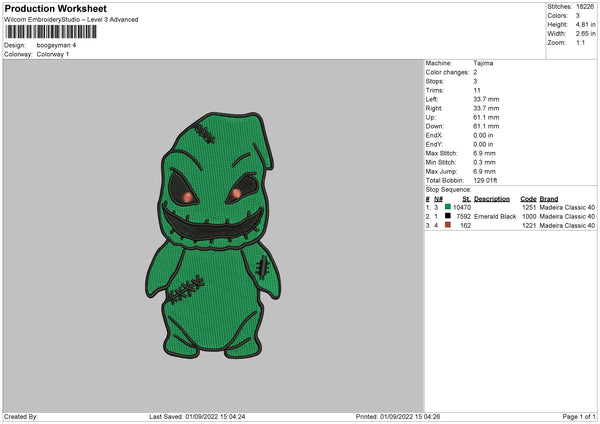
Task: Click the green thread color swatch
Action: (x=449, y=206)
